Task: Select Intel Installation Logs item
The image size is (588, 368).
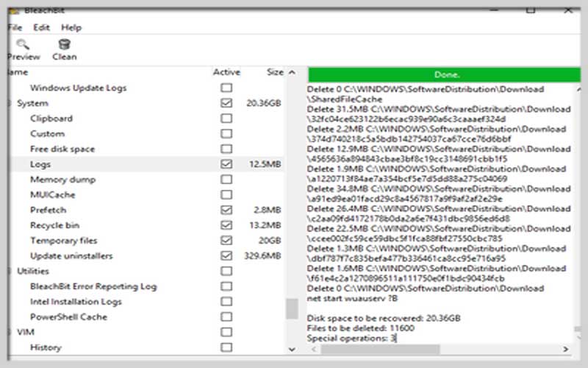Action: pyautogui.click(x=76, y=302)
